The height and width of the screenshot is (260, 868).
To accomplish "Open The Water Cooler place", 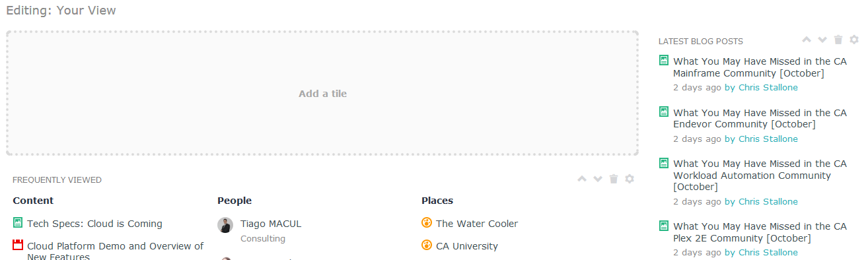I will click(x=477, y=224).
